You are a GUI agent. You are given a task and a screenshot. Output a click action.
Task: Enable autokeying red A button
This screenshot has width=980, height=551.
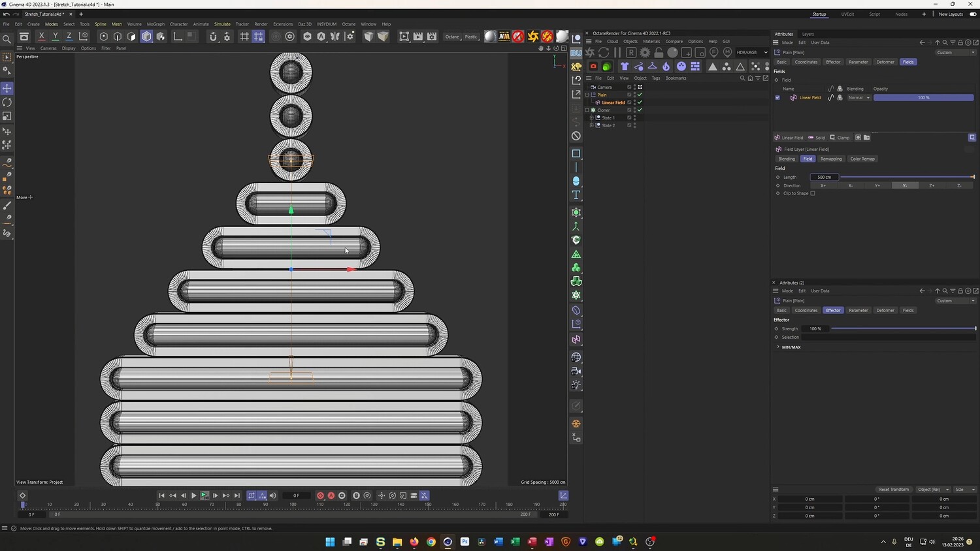331,496
